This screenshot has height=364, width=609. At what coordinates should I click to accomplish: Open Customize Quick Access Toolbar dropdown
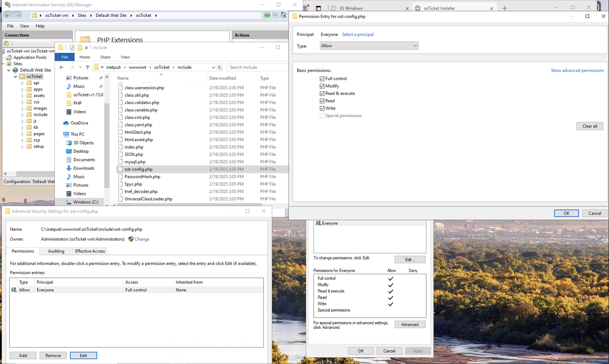tap(86, 48)
